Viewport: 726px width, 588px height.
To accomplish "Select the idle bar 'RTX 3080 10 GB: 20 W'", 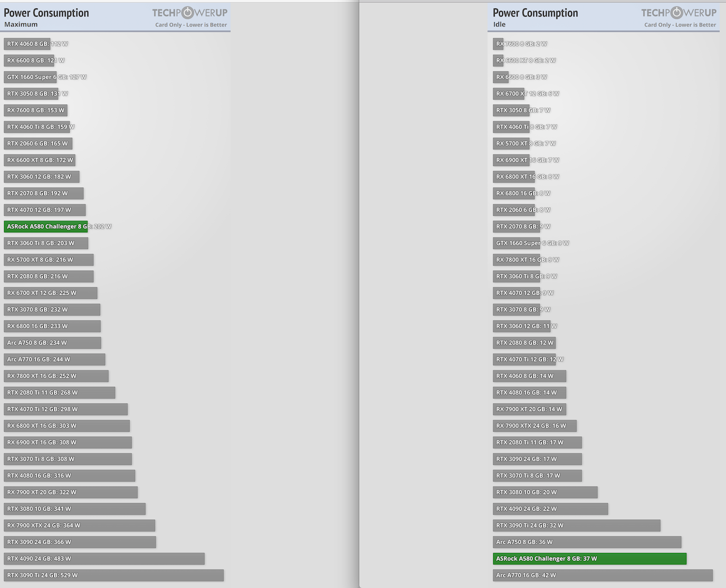I will (546, 492).
